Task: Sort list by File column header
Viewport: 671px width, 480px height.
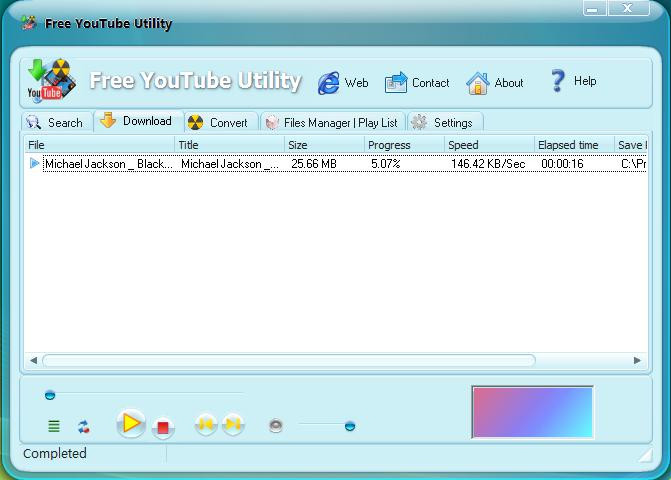Action: point(99,145)
